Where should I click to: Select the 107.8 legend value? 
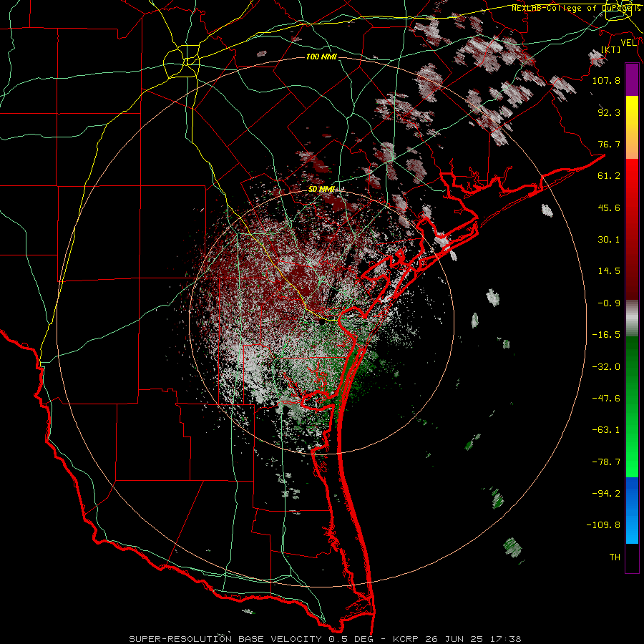(x=606, y=80)
